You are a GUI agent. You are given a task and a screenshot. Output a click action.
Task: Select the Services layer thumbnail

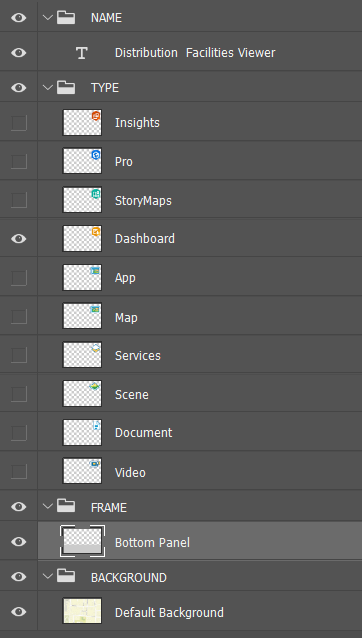coord(82,355)
